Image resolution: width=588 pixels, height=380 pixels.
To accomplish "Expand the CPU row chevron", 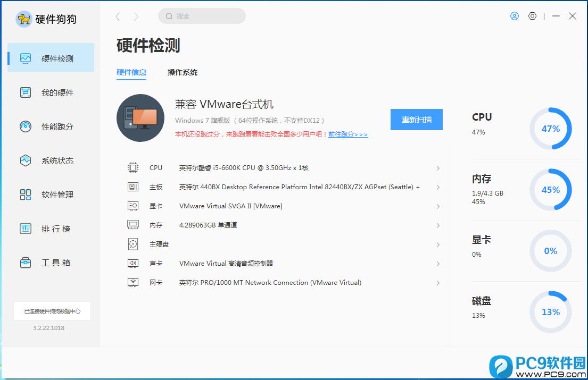I will (438, 168).
